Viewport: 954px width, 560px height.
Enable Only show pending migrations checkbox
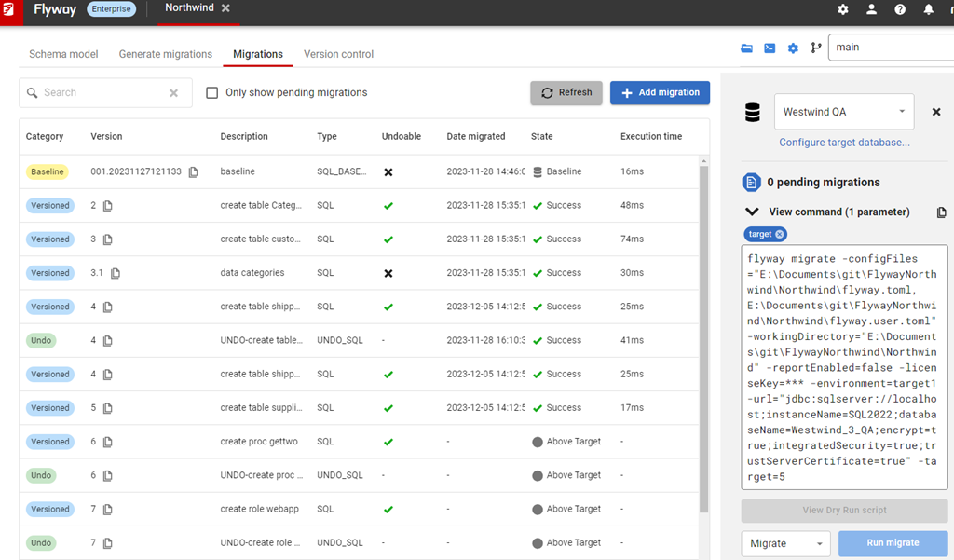212,93
